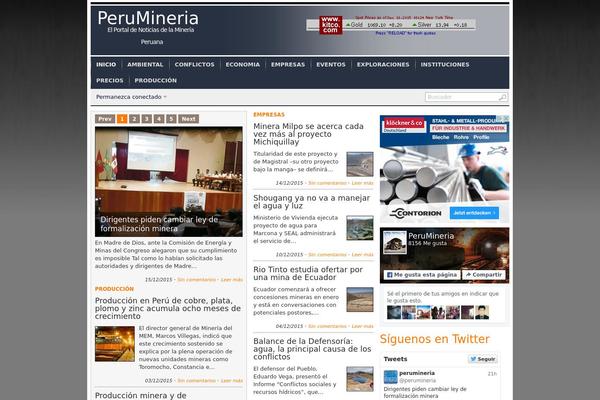Click the orange PRODUCCIÓN category heading
Viewport: 600px width, 400px height.
click(114, 289)
